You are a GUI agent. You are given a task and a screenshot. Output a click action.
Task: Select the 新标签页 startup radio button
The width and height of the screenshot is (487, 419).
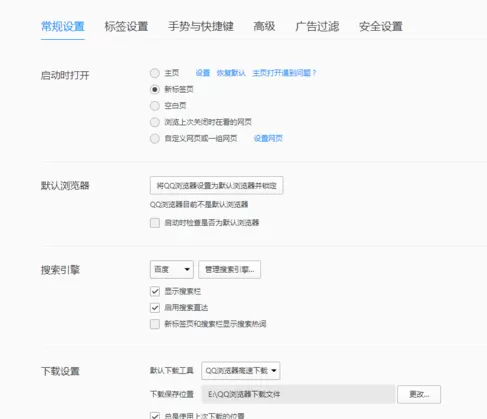[155, 89]
